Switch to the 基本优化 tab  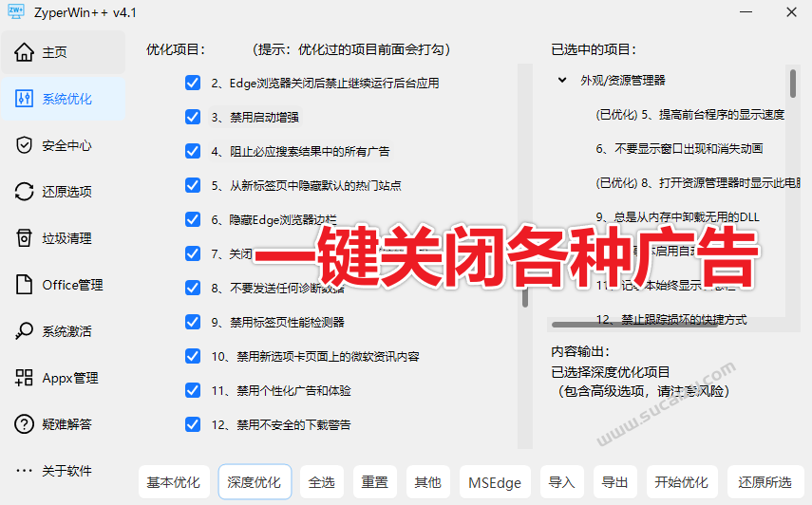point(174,482)
